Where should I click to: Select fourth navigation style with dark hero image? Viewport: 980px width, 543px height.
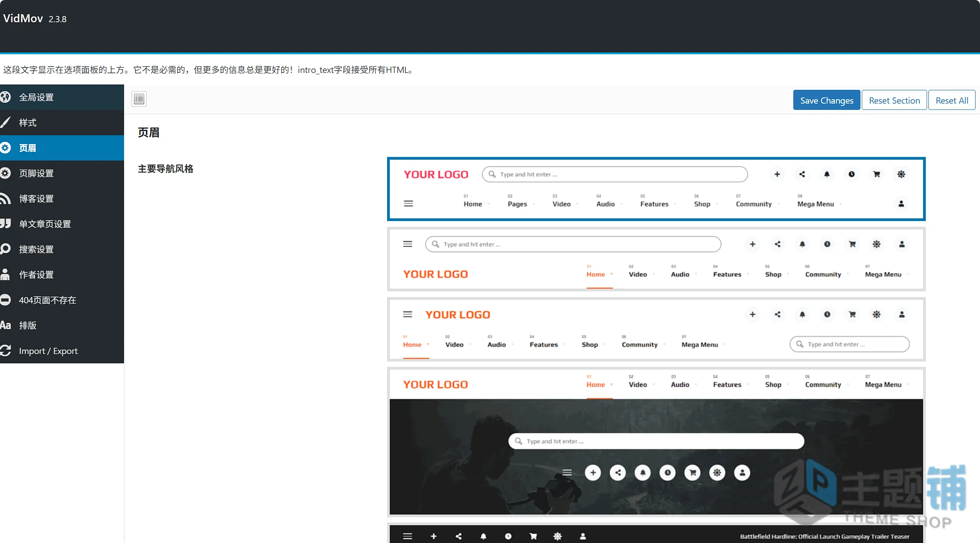point(656,442)
